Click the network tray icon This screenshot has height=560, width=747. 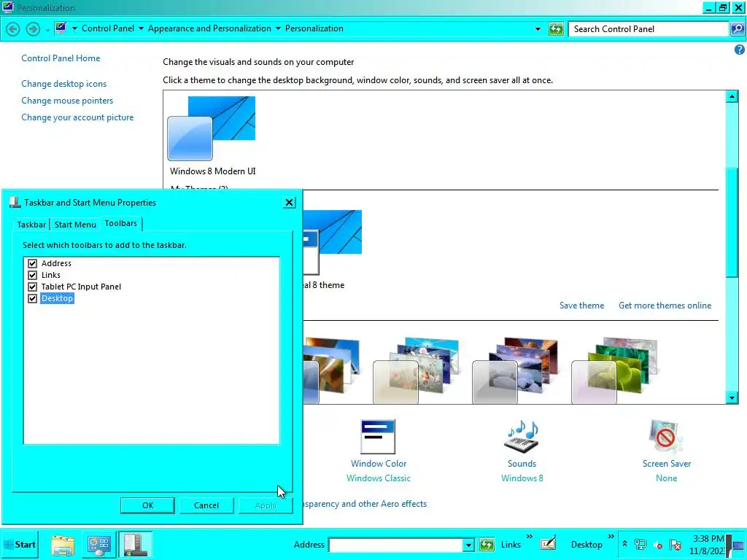pyautogui.click(x=640, y=544)
